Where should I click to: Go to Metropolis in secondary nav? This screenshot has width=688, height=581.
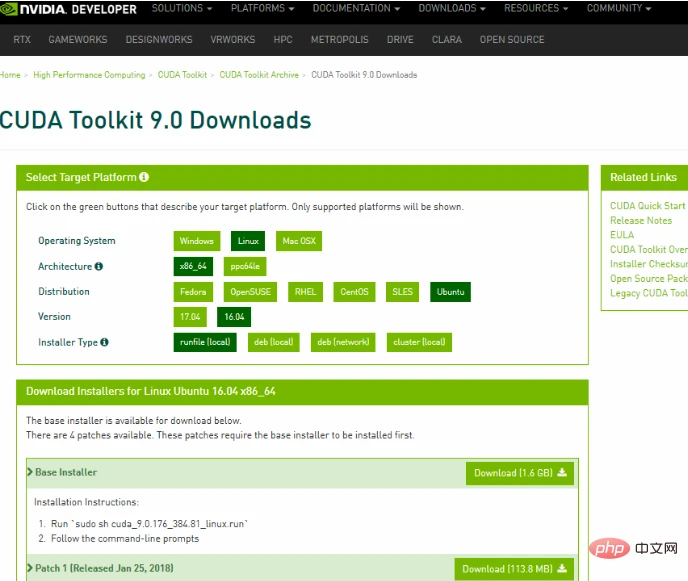(340, 39)
